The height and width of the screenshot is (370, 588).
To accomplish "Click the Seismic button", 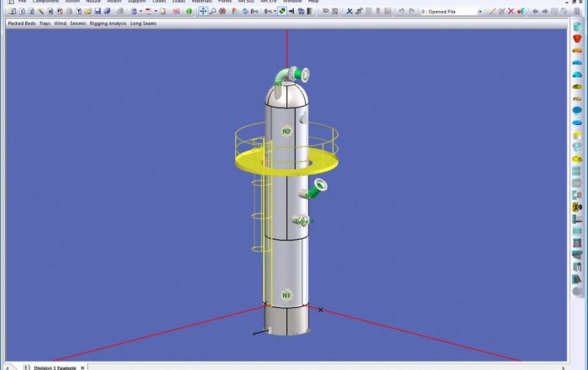I will [78, 23].
